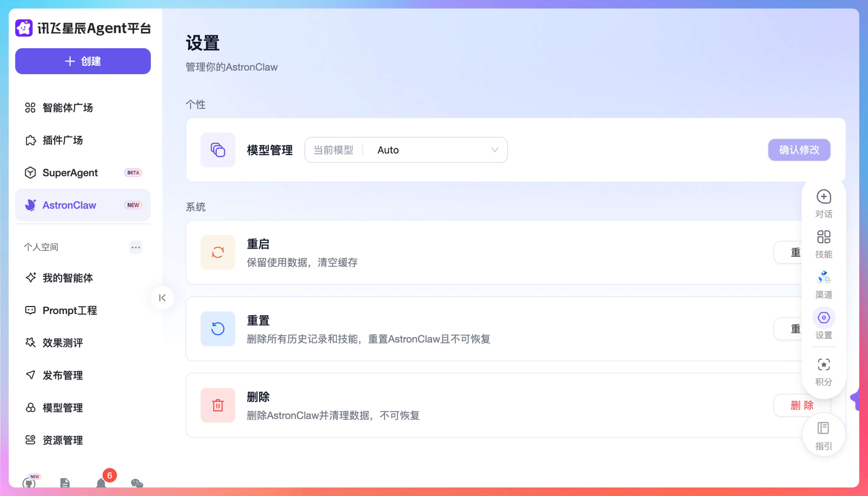Open the document icon in bottom bar

pyautogui.click(x=65, y=483)
